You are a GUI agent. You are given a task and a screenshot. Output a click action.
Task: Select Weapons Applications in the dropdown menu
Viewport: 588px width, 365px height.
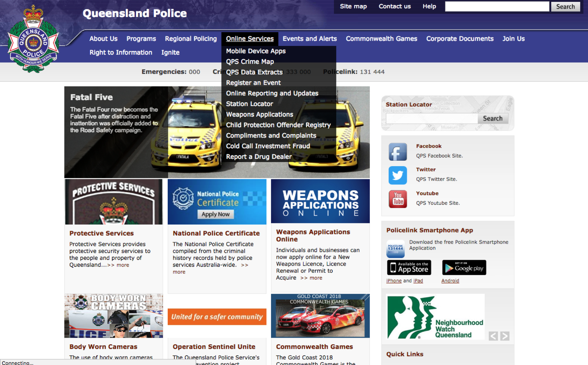pyautogui.click(x=260, y=114)
